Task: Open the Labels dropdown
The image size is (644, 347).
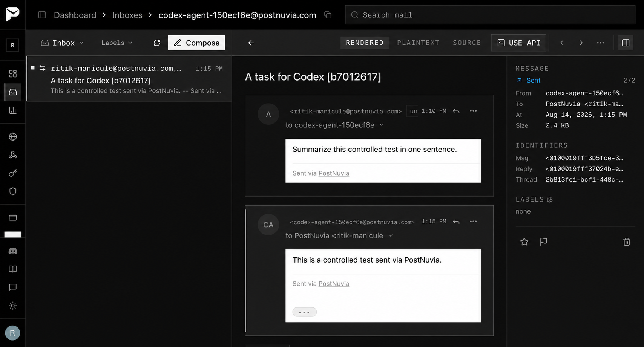Action: point(117,43)
